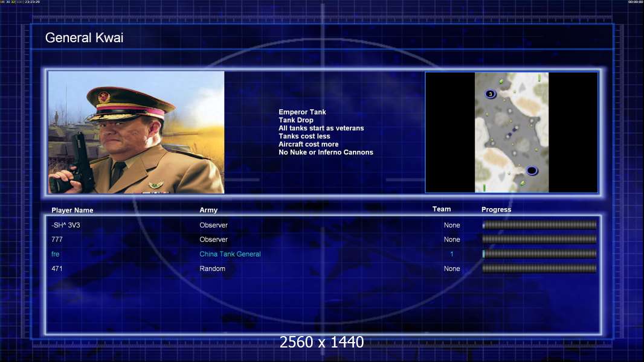
Task: Select the China Tank General army entry
Action: (230, 254)
